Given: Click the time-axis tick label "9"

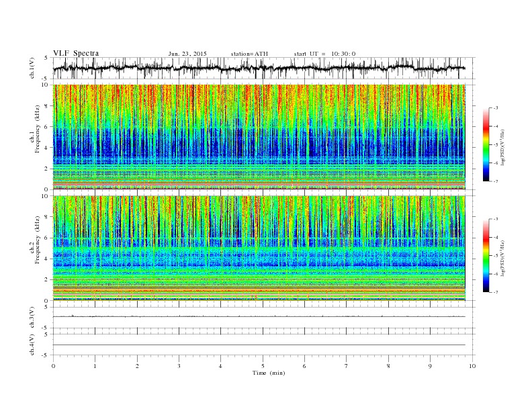Looking at the screenshot, I should [430, 366].
